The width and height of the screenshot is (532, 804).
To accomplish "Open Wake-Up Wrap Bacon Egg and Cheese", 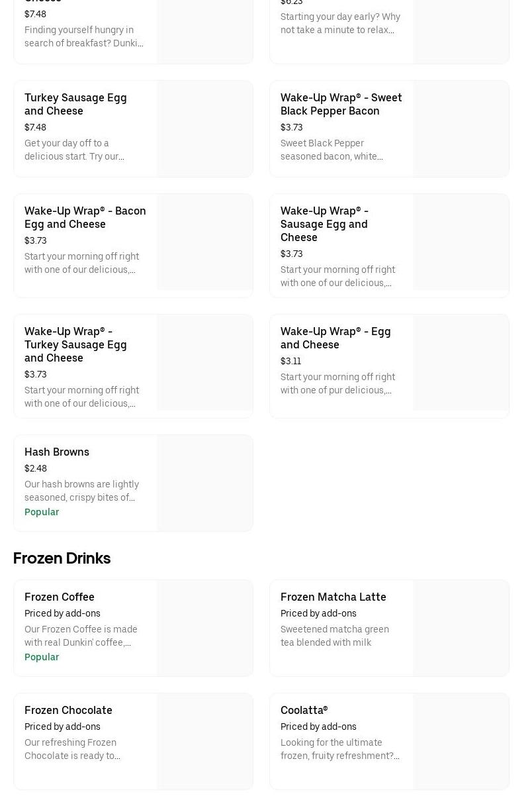I will click(x=85, y=217).
